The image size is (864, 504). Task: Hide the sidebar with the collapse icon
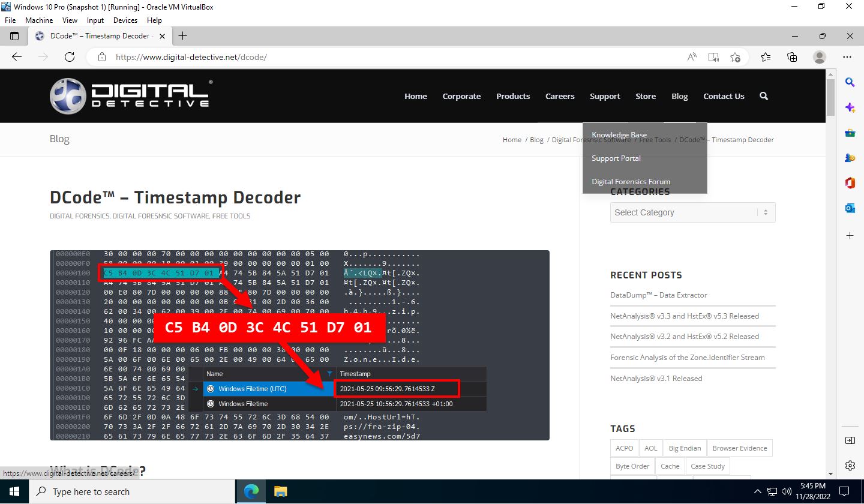[850, 440]
